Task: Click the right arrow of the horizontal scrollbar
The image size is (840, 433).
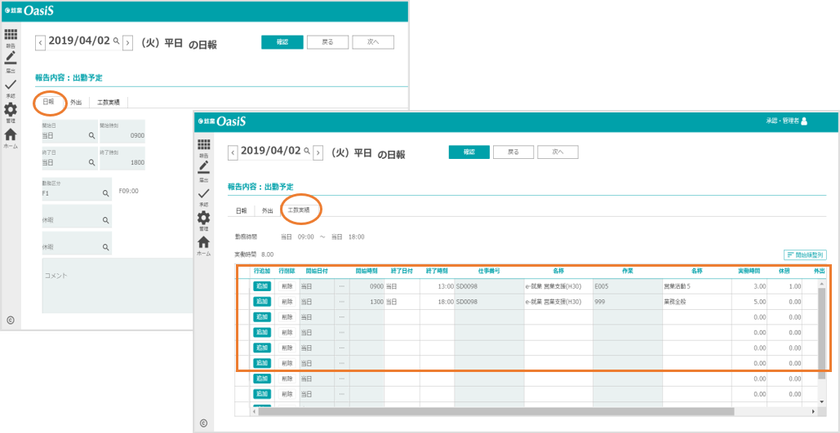Action: click(x=813, y=411)
